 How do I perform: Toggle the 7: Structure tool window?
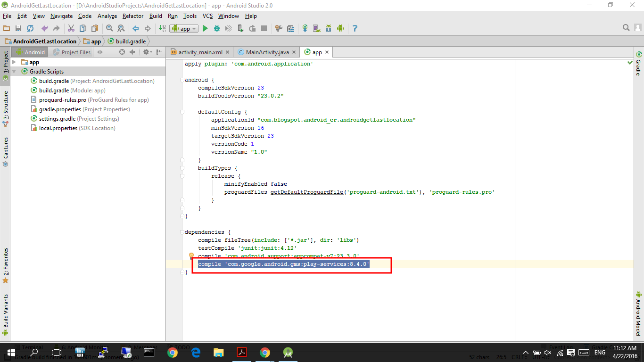(x=5, y=109)
